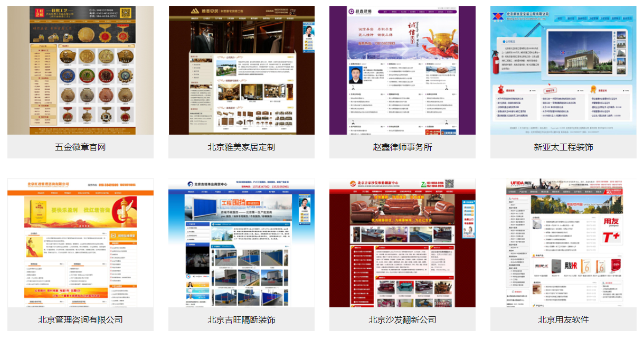Click the blue 吉旺伟业 globe logo
Screen dimensions: 644x339
coord(190,183)
